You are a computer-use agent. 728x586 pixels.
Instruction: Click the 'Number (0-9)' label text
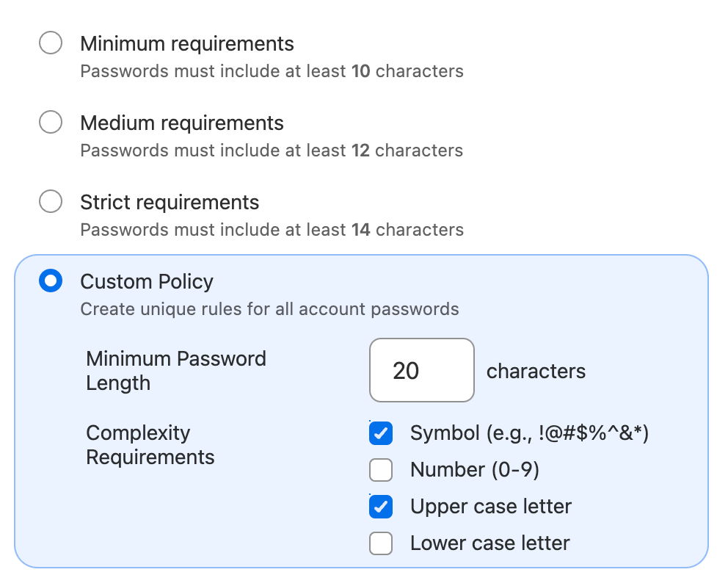click(475, 470)
